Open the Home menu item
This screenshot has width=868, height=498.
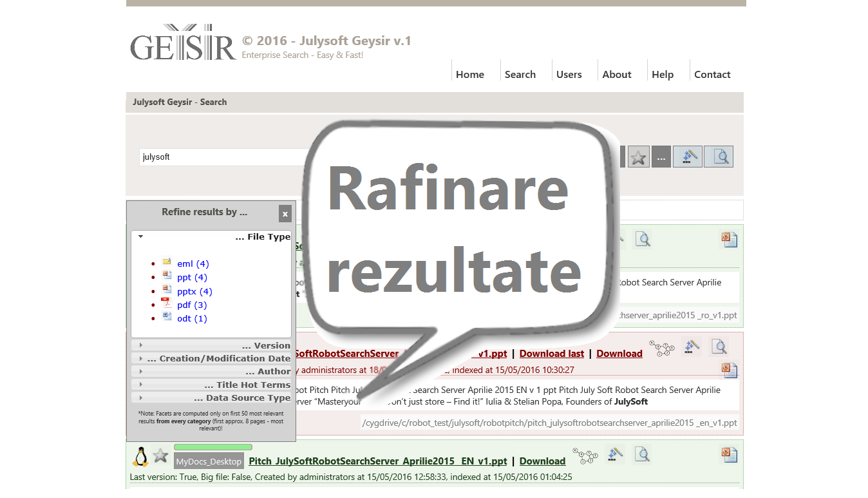tap(470, 74)
